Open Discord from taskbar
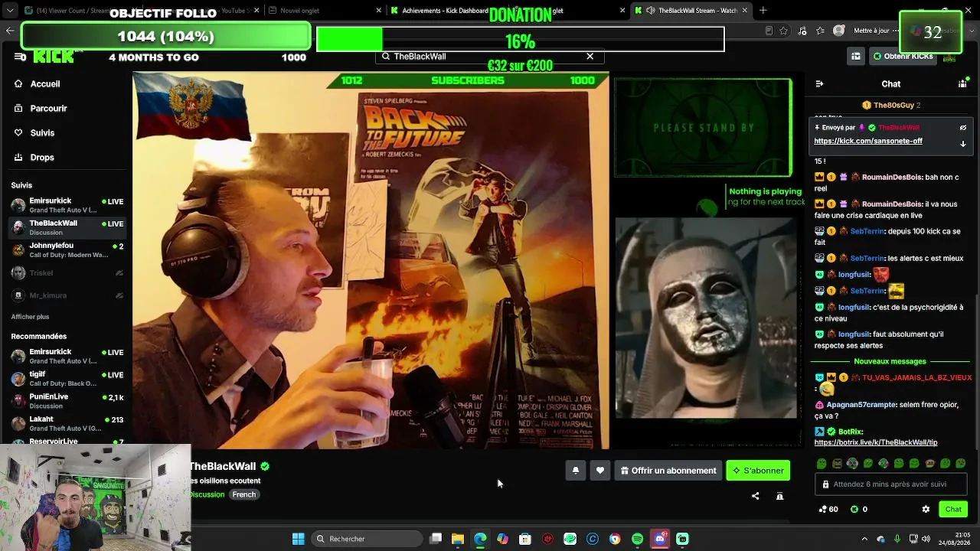The width and height of the screenshot is (980, 551). tap(660, 539)
